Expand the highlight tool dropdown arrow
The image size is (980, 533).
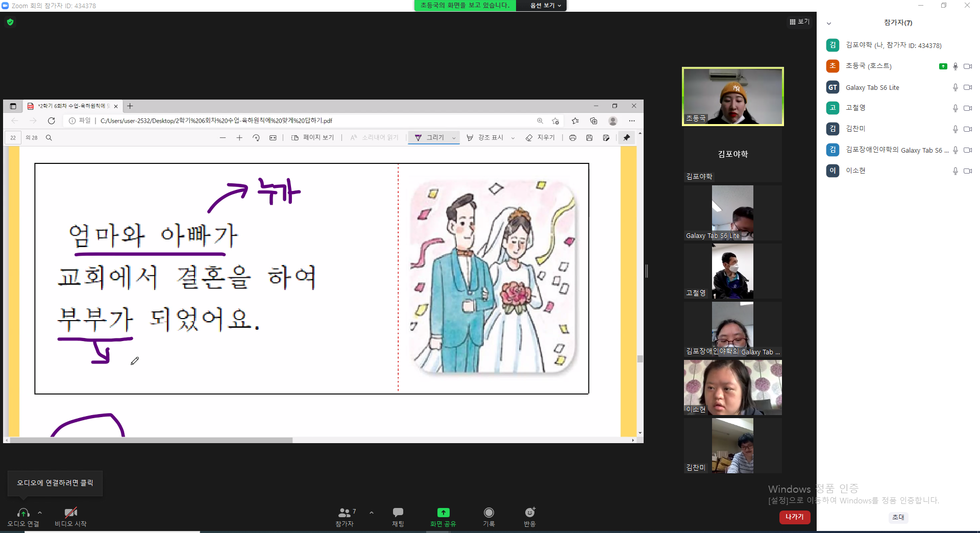click(513, 138)
